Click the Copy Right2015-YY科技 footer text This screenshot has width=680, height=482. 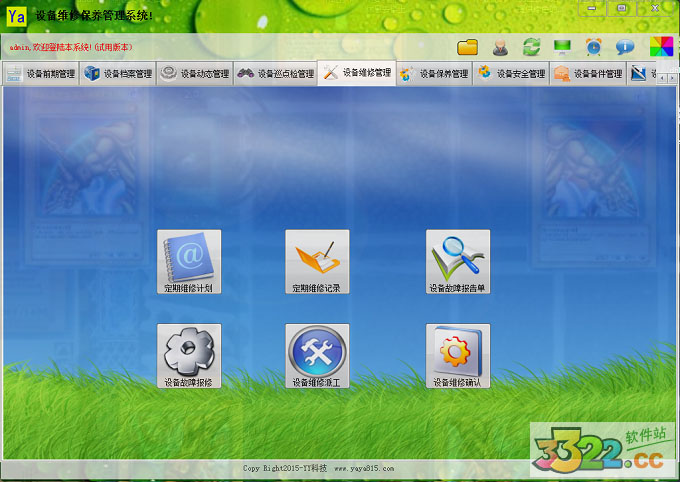tap(284, 469)
